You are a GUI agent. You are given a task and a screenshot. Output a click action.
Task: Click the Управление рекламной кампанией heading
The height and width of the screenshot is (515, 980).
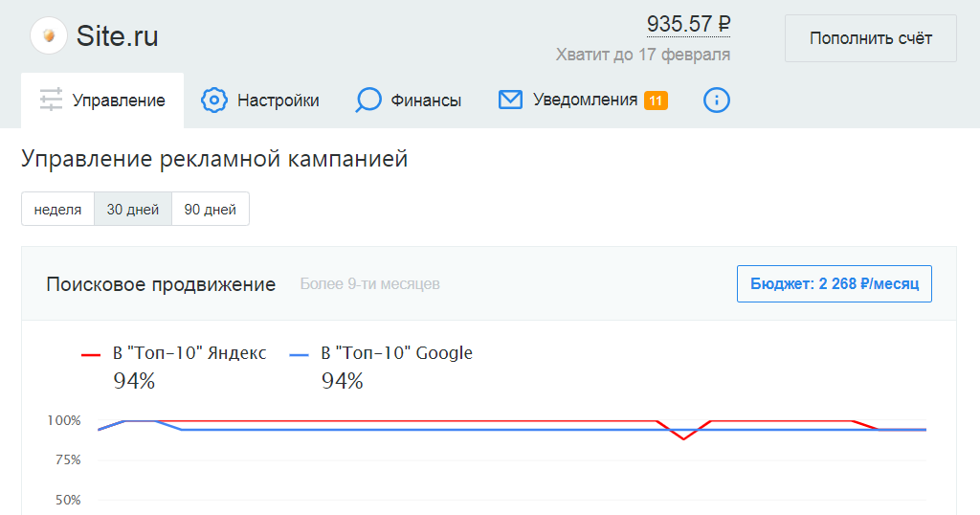coord(214,159)
